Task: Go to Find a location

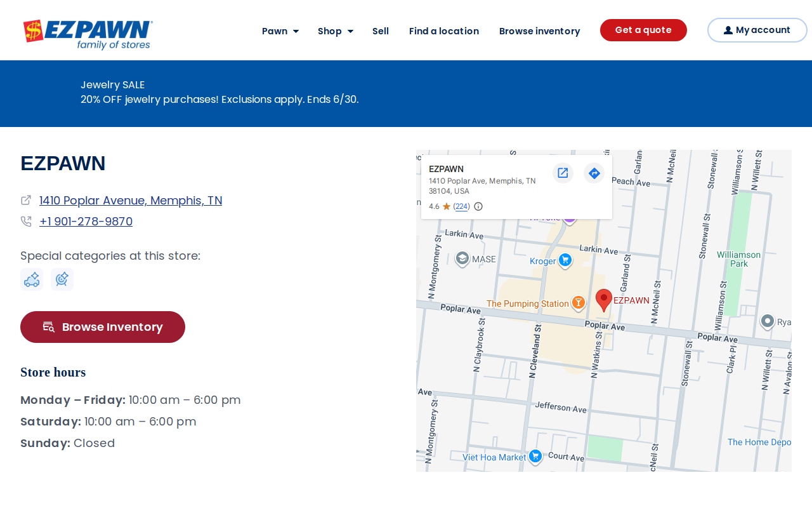Action: (444, 31)
